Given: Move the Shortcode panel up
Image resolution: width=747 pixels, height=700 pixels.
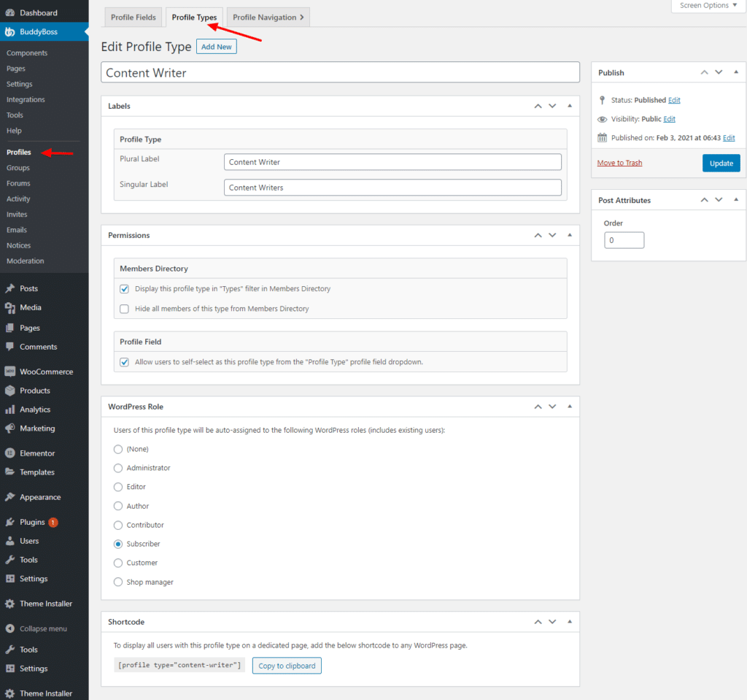Looking at the screenshot, I should click(x=538, y=622).
